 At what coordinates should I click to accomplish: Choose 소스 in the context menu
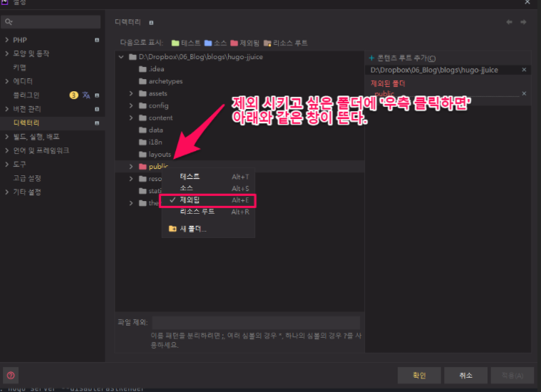click(x=208, y=188)
